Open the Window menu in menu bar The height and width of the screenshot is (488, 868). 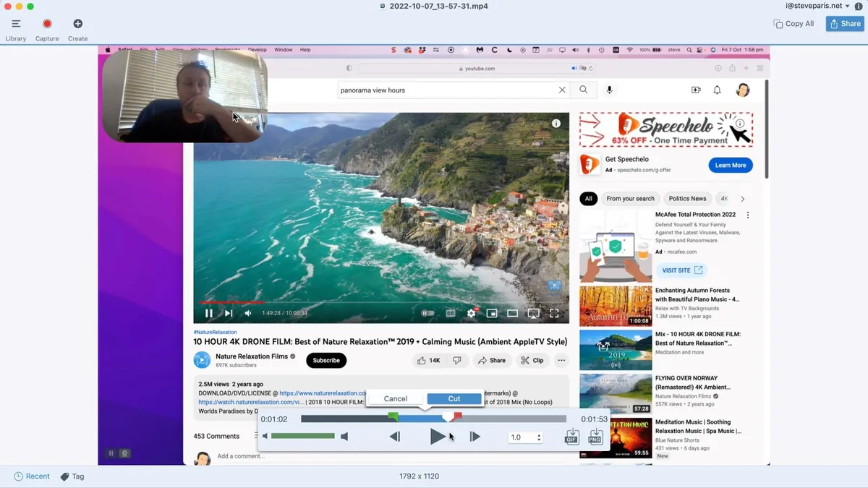(284, 50)
